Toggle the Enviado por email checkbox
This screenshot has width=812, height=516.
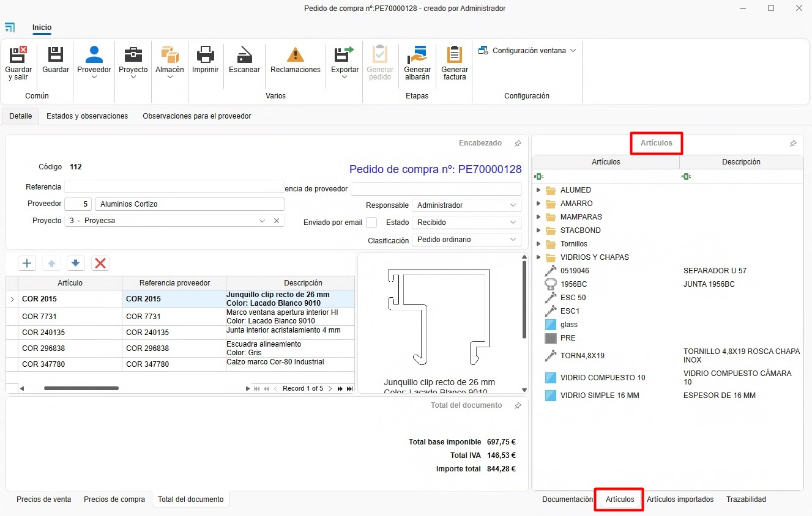[x=371, y=223]
